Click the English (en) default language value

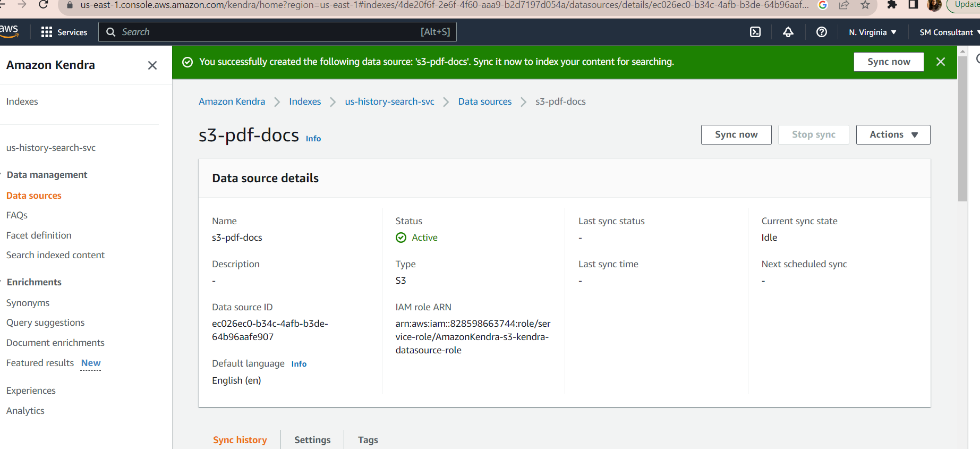(x=236, y=380)
